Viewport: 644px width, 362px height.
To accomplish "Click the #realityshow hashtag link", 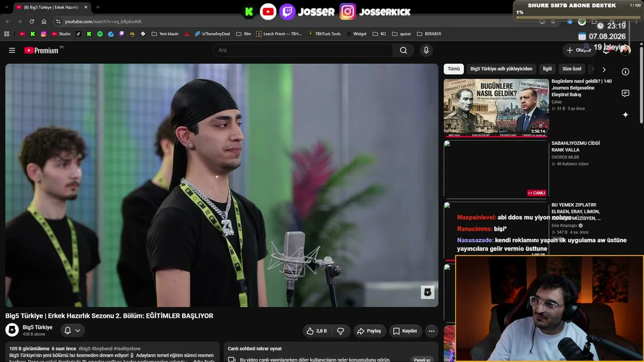I will tap(127, 348).
